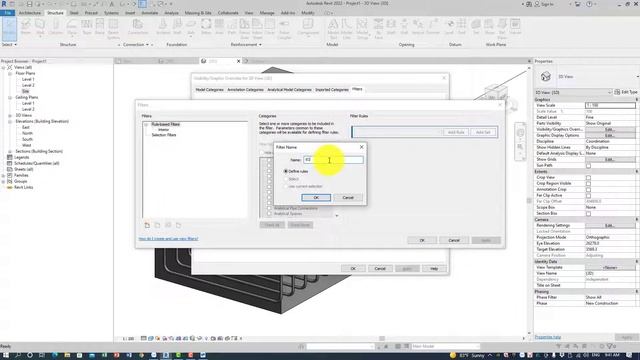Select the structural Column tool
640x360 pixels.
tap(56, 28)
